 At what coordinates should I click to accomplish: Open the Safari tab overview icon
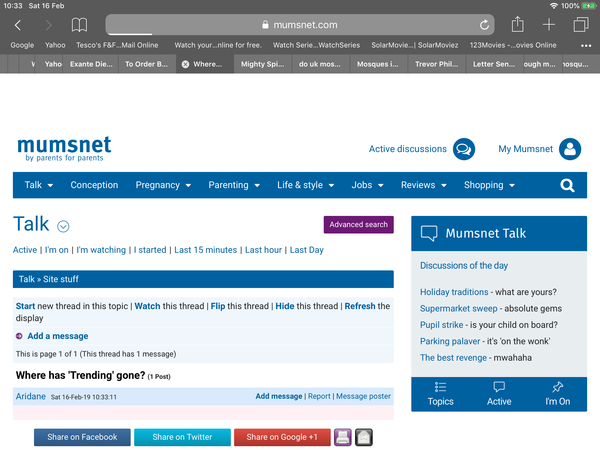pos(581,25)
